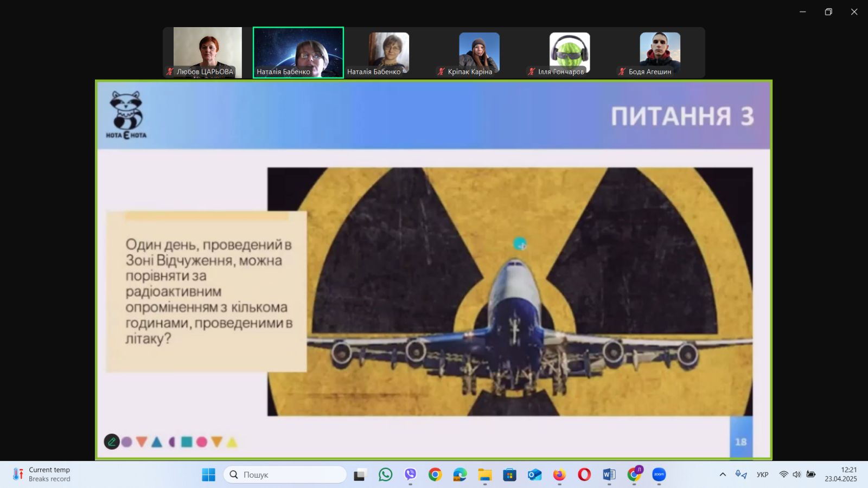The width and height of the screenshot is (868, 488).
Task: Open Firefox from the taskbar
Action: [x=559, y=474]
